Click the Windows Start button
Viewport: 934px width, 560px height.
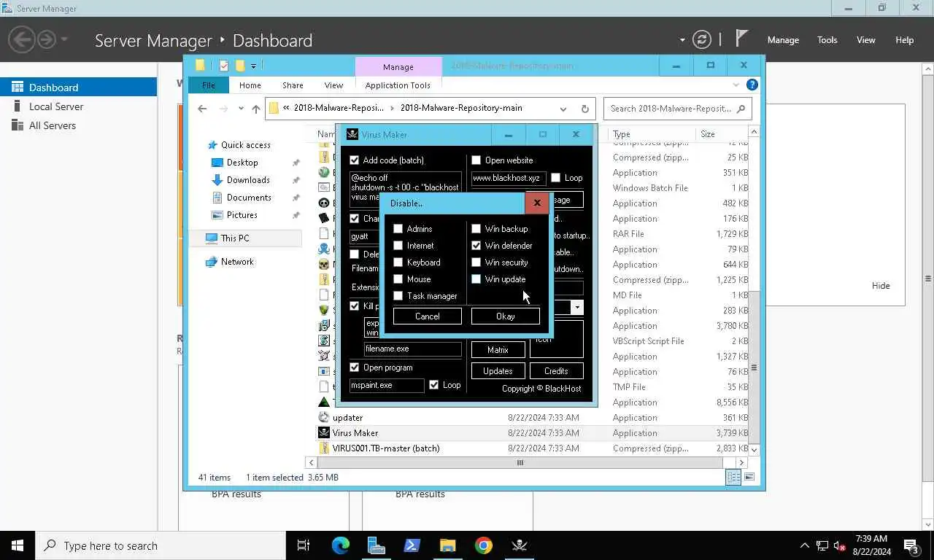(18, 545)
